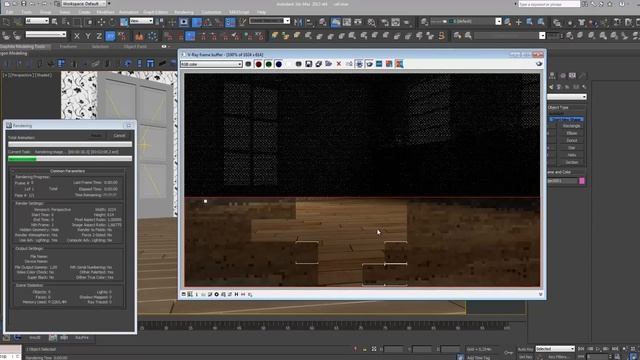Viewport: 640px width, 360px height.
Task: Open the RGB color channel dropdown
Action: (x=211, y=64)
